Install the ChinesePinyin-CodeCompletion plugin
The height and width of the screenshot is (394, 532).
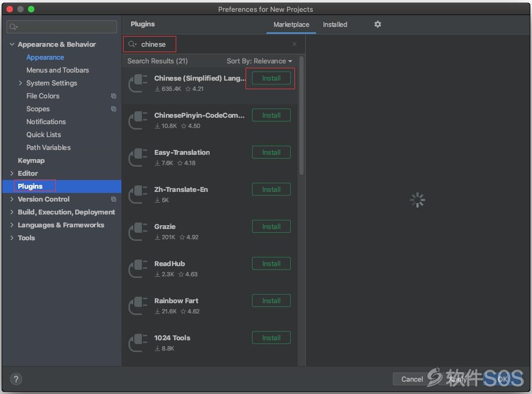tap(271, 116)
